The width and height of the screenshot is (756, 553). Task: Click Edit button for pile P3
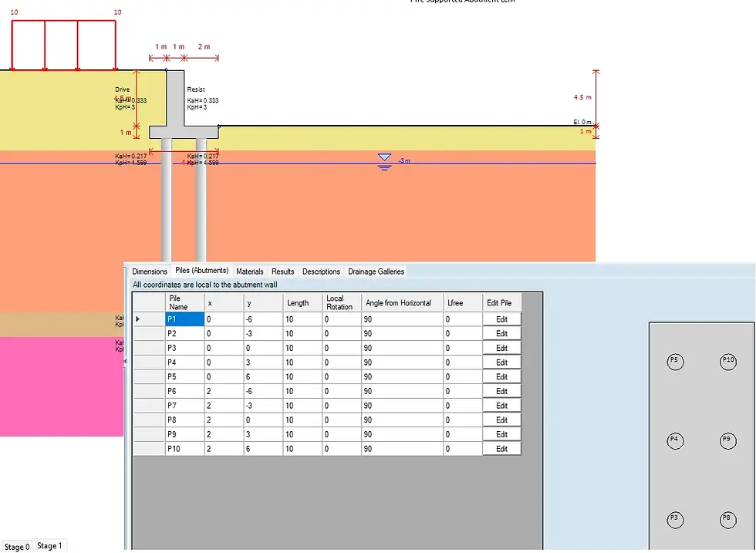pos(502,348)
